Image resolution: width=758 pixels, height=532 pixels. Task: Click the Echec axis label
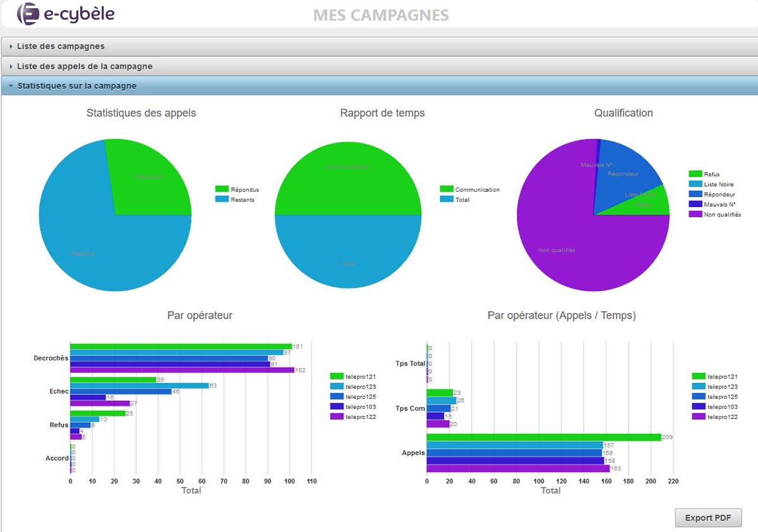[x=59, y=392]
